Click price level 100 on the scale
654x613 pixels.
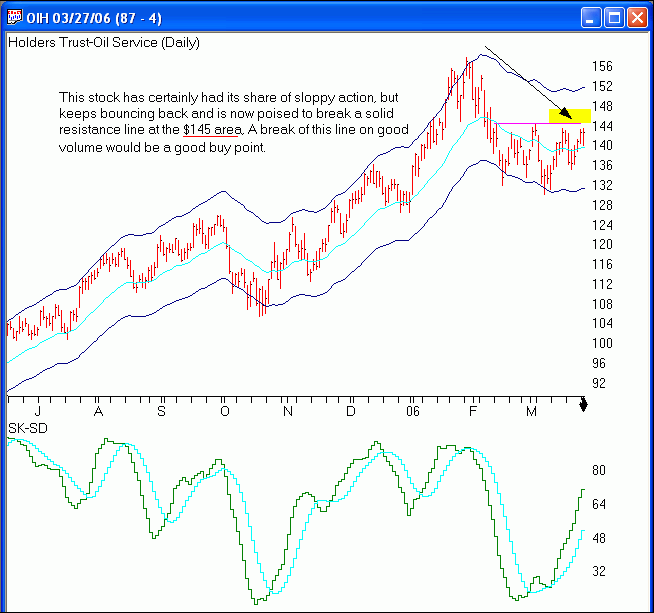point(602,343)
